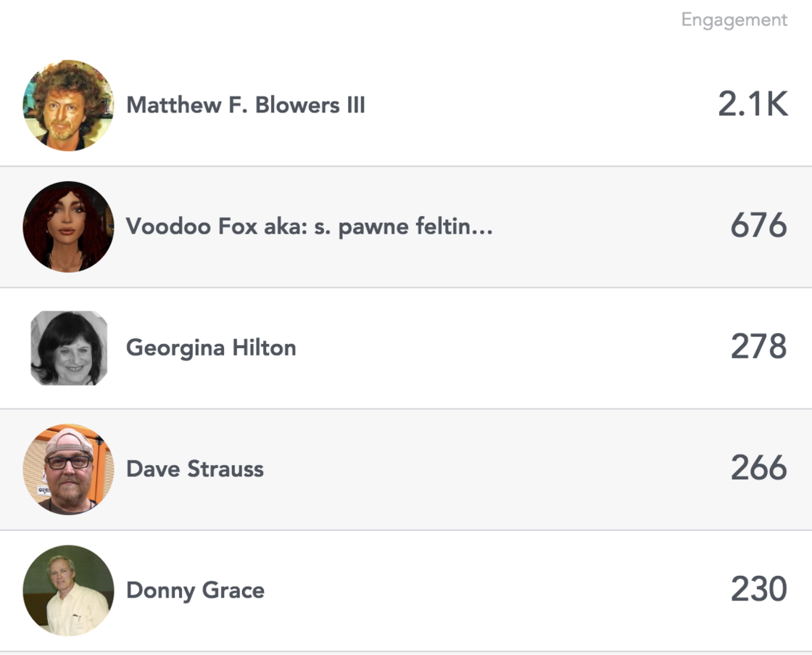Select the 266 engagement figure

click(758, 469)
